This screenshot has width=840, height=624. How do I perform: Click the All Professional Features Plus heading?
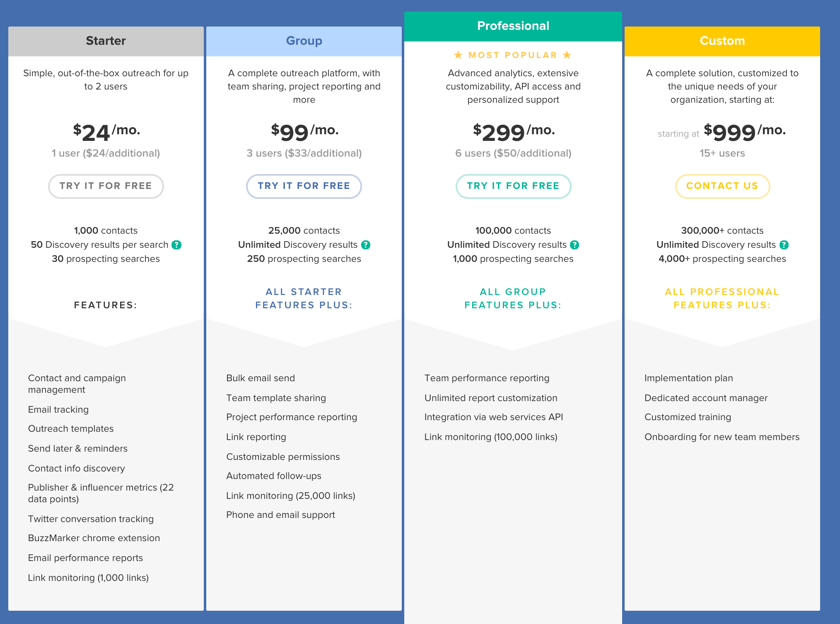pos(722,298)
